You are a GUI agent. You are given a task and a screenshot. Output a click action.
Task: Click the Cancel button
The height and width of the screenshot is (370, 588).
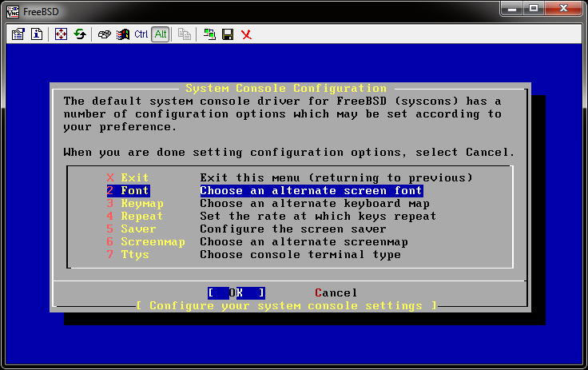coord(336,293)
